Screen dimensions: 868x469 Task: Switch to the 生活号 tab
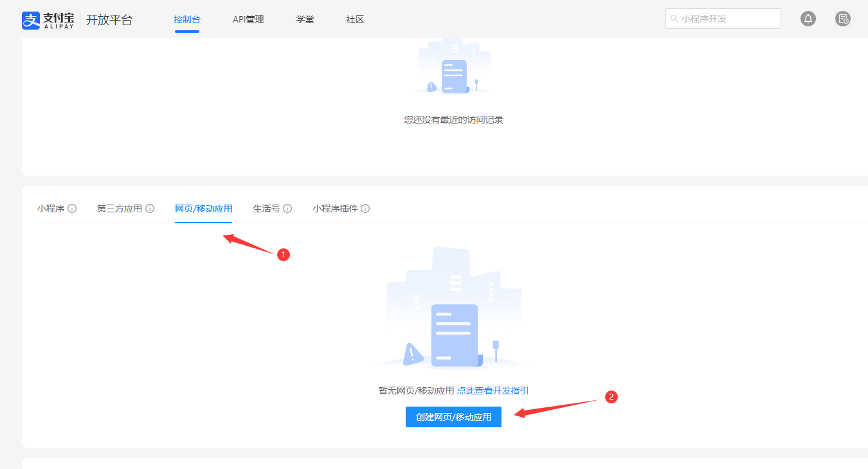(x=266, y=208)
